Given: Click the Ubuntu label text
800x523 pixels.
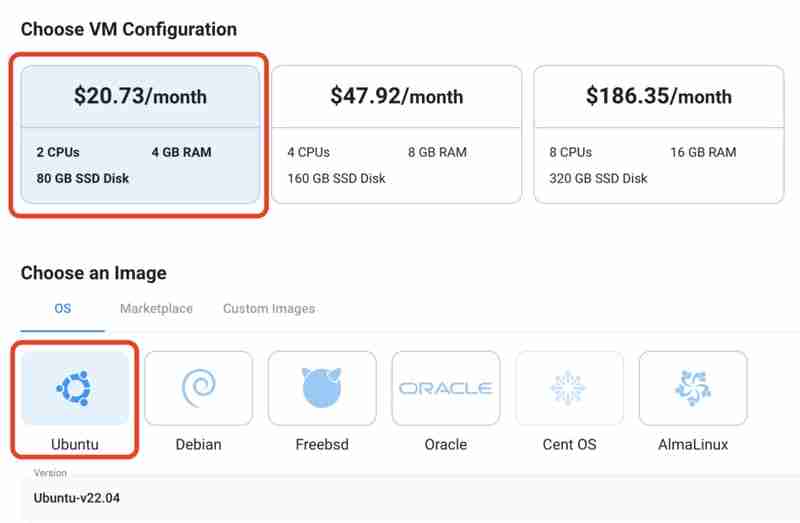Looking at the screenshot, I should (76, 443).
